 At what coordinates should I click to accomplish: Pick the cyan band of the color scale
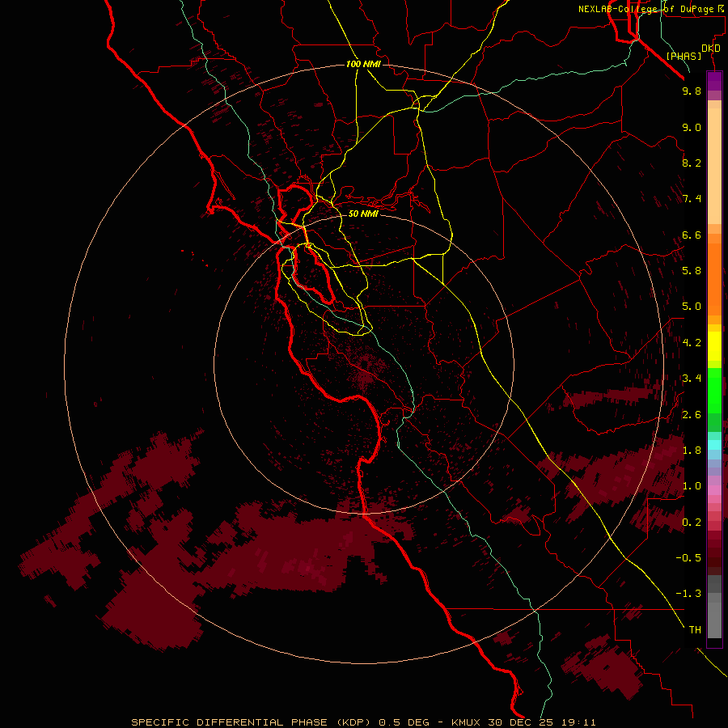714,445
